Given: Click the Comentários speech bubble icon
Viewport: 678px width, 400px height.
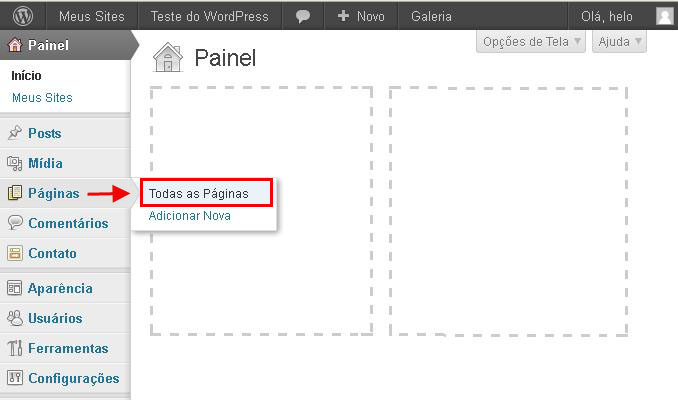Looking at the screenshot, I should (15, 223).
